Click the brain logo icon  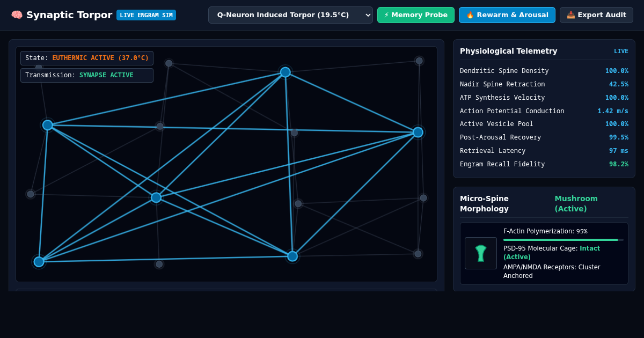point(17,15)
